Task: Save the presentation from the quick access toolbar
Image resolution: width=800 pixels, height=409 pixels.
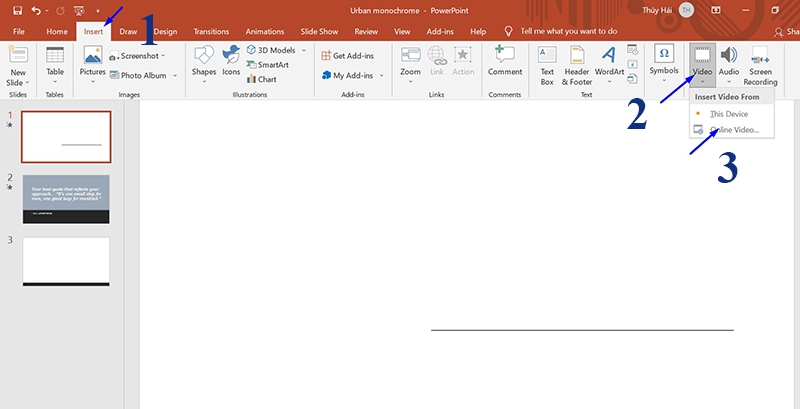Action: [17, 11]
